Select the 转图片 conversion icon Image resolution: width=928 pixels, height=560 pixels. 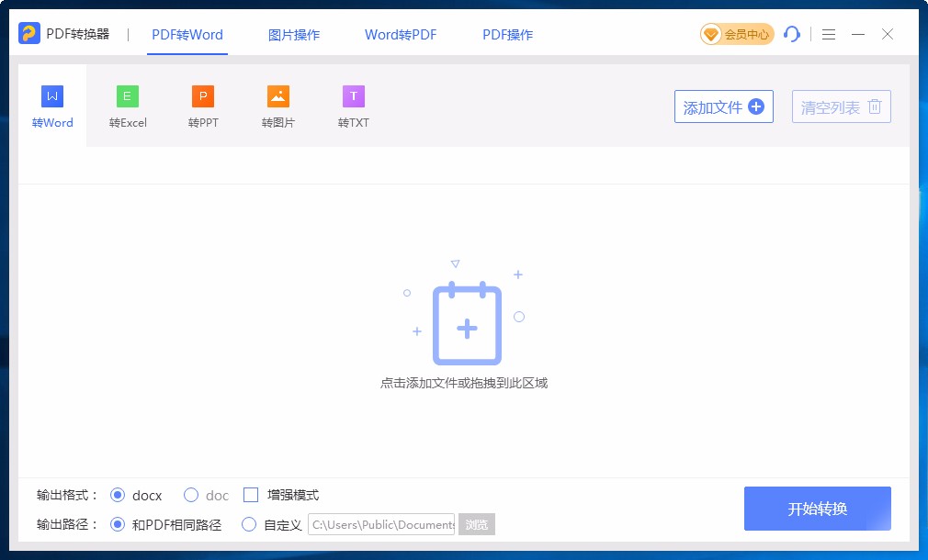tap(277, 105)
